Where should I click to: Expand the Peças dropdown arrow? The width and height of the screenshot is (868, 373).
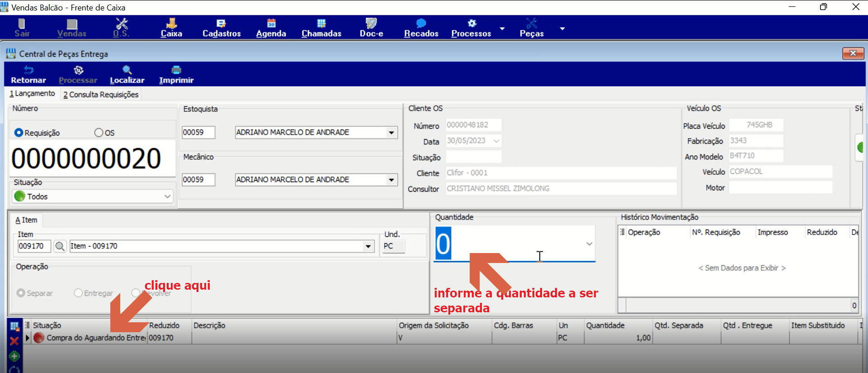point(562,29)
